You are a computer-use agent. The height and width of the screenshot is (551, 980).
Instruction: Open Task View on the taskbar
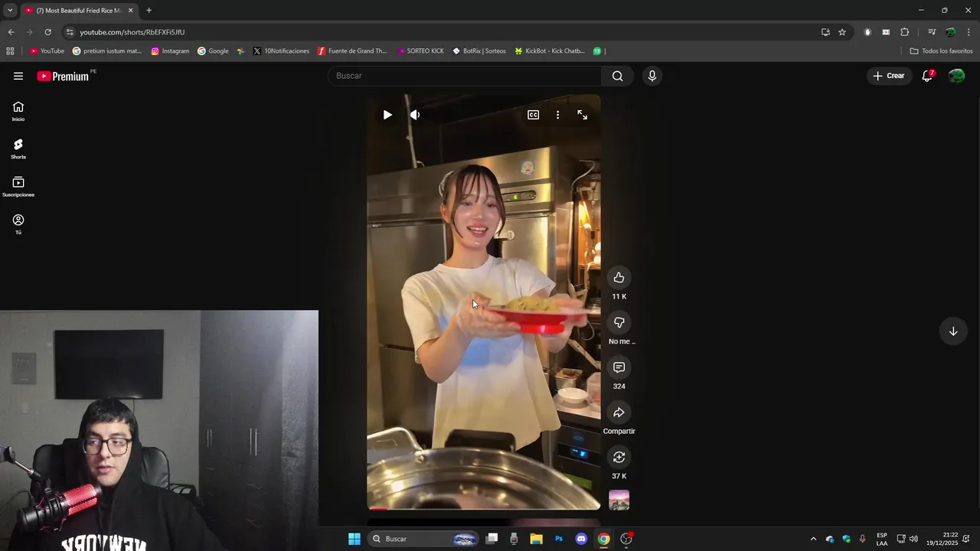(x=492, y=539)
